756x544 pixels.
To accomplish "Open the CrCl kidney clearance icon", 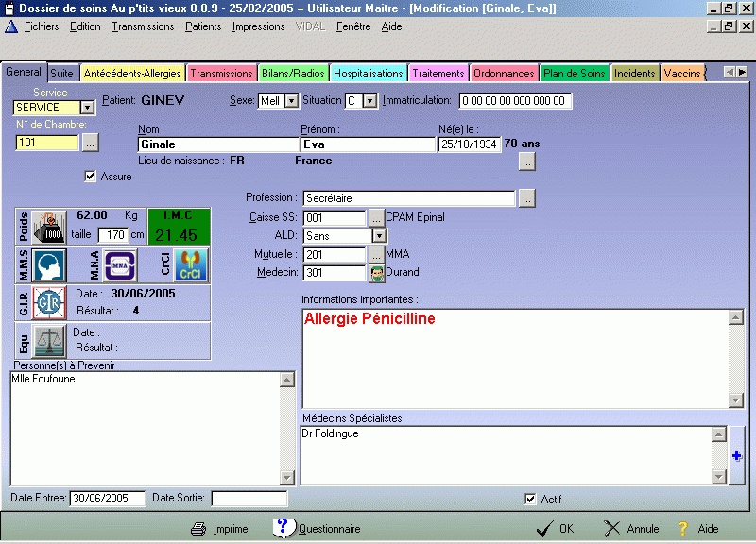I will point(191,265).
